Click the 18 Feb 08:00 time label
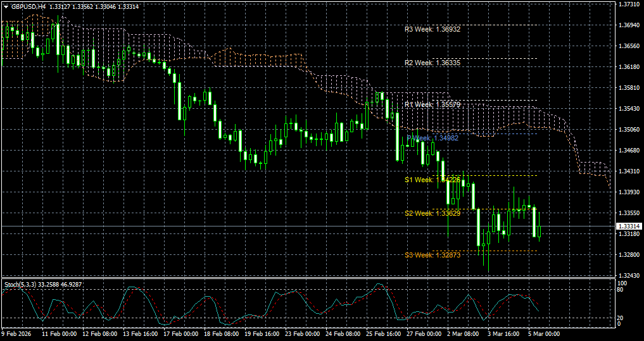This screenshot has height=341, width=644. pos(222,335)
